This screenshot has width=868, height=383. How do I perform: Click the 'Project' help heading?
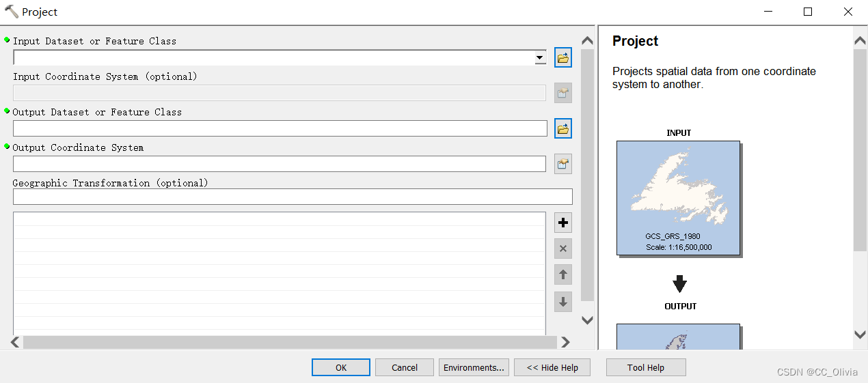635,41
